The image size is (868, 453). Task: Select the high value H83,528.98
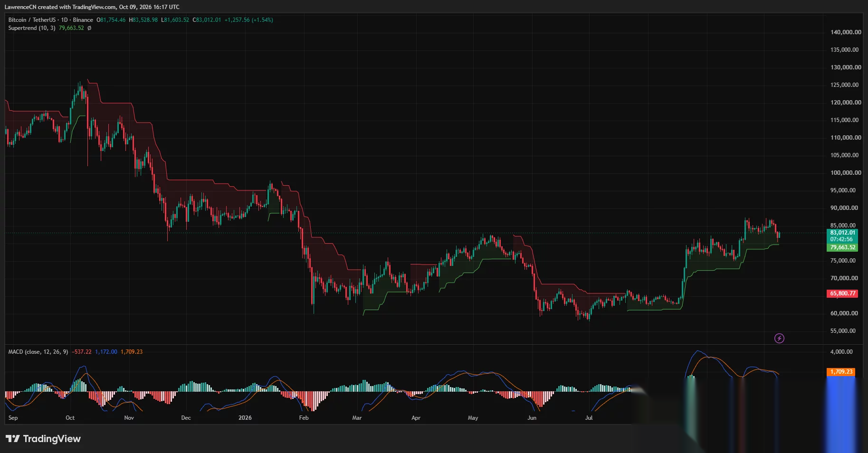click(x=143, y=20)
